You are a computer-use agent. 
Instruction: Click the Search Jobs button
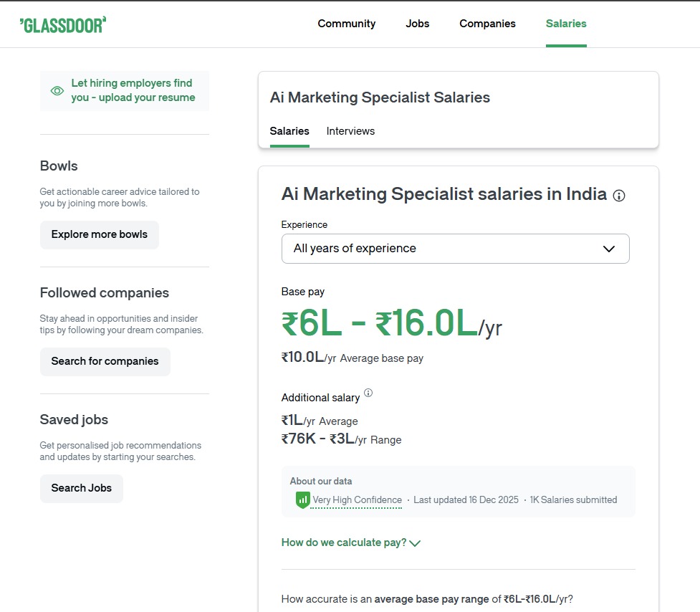click(x=81, y=488)
